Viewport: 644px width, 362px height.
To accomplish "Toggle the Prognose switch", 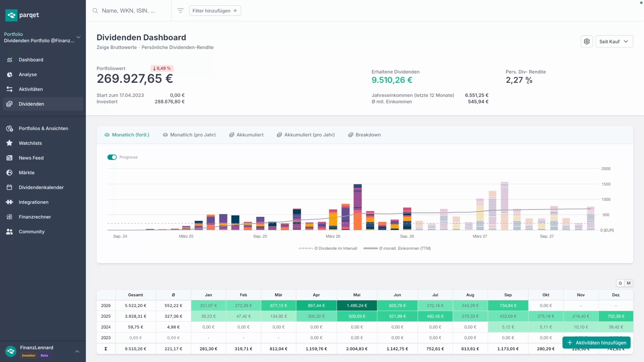I will coord(112,157).
